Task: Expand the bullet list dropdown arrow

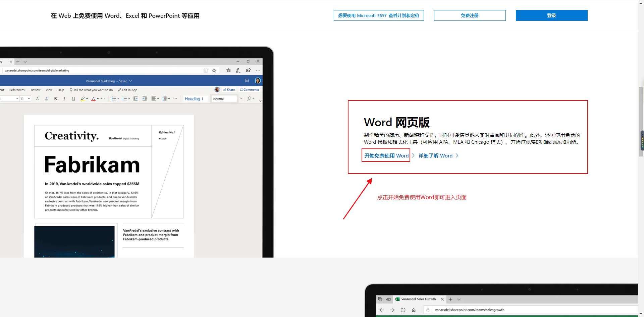Action: point(118,99)
